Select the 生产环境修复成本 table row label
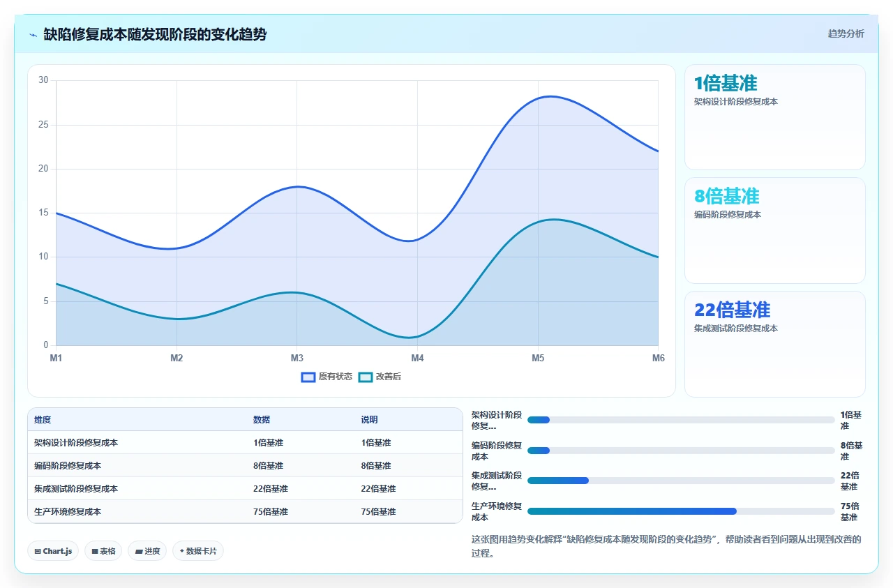Screen dimensions: 893x588 pyautogui.click(x=68, y=512)
